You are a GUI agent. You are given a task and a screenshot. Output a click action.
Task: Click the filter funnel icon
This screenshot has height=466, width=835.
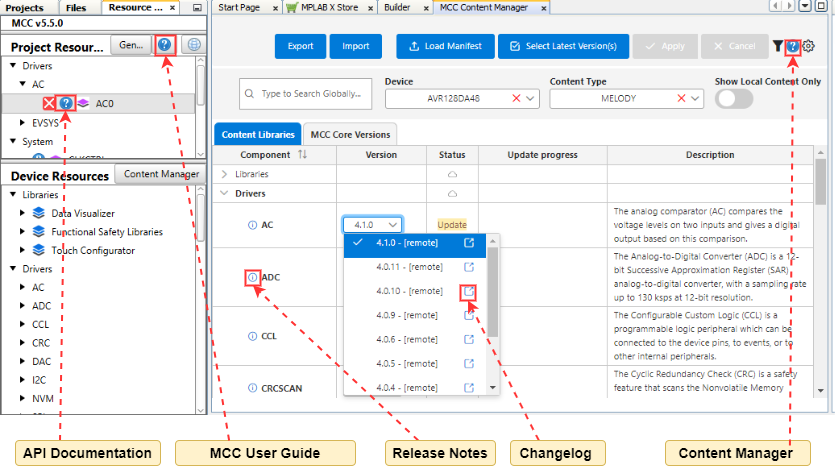pyautogui.click(x=778, y=46)
